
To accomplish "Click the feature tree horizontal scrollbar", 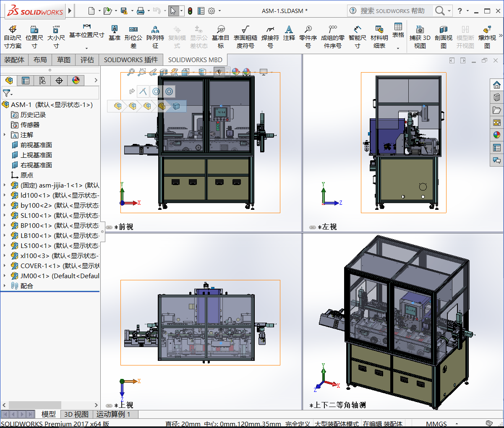I will [50, 405].
